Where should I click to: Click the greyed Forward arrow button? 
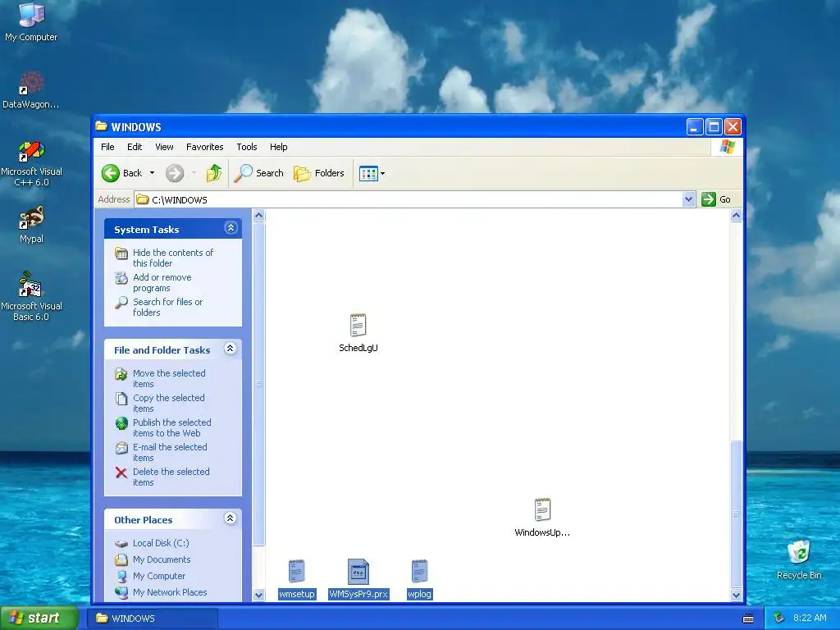pos(175,173)
